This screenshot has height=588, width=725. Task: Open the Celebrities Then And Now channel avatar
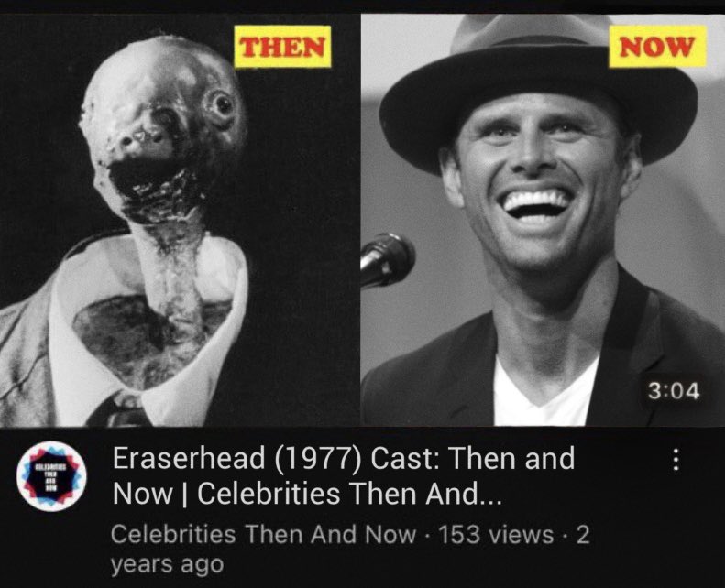click(x=51, y=476)
